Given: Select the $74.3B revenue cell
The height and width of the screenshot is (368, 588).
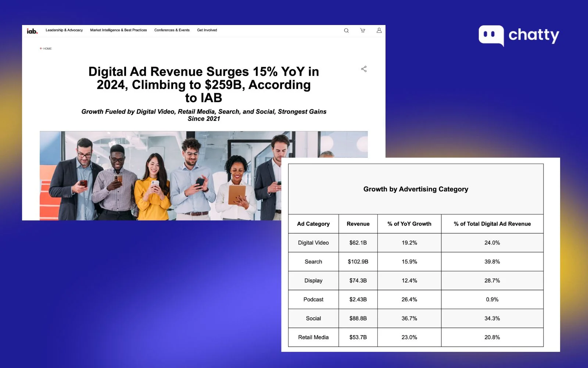Looking at the screenshot, I should tap(358, 280).
